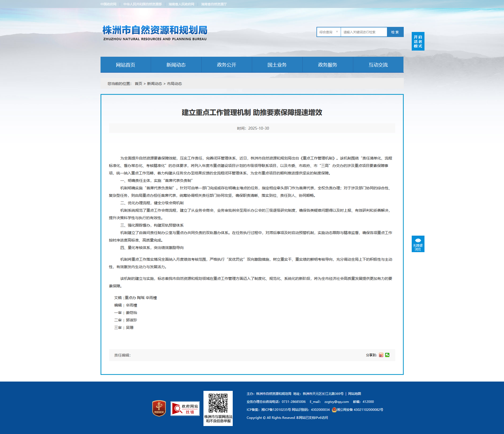Click the keyword search input field
The width and height of the screenshot is (504, 434).
pyautogui.click(x=364, y=32)
